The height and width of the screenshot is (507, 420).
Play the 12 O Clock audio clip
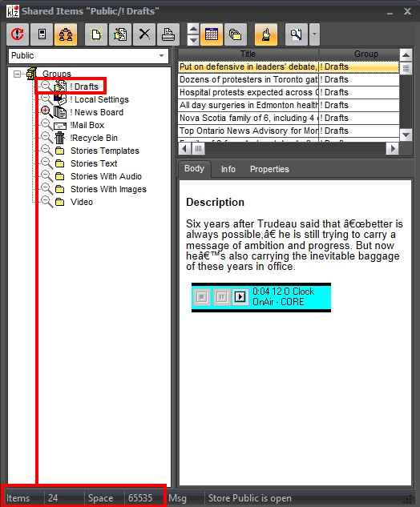(240, 297)
